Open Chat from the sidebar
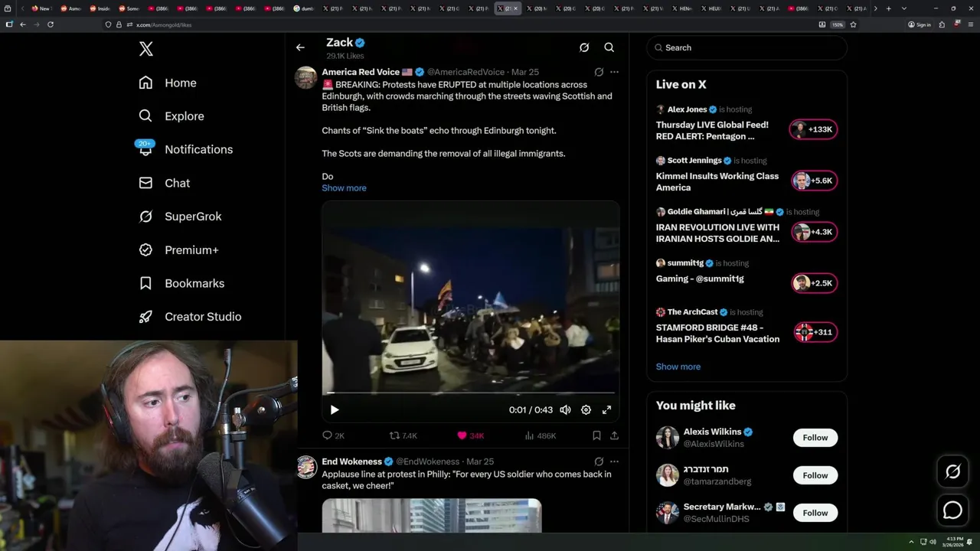Screen dimensions: 980x551 (164, 183)
